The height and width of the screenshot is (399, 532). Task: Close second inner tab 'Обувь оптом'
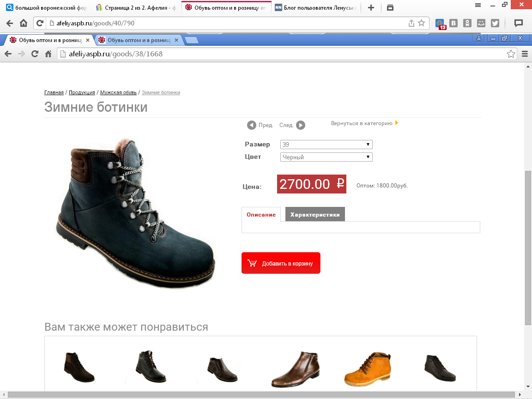[176, 40]
